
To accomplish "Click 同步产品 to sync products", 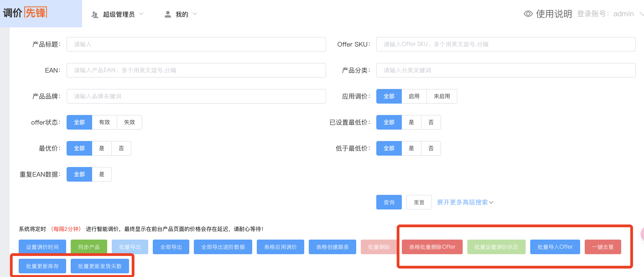I will 89,247.
